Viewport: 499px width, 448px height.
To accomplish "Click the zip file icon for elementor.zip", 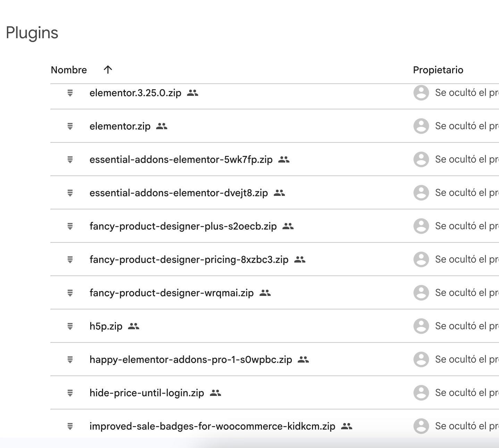I will (x=70, y=126).
